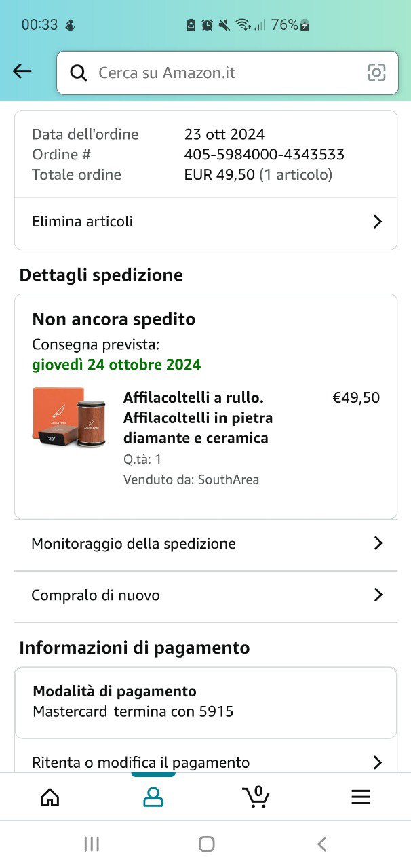Expand Ritenta o modifica il pagamento chevron
Viewport: 411px width, 868px height.
[378, 762]
